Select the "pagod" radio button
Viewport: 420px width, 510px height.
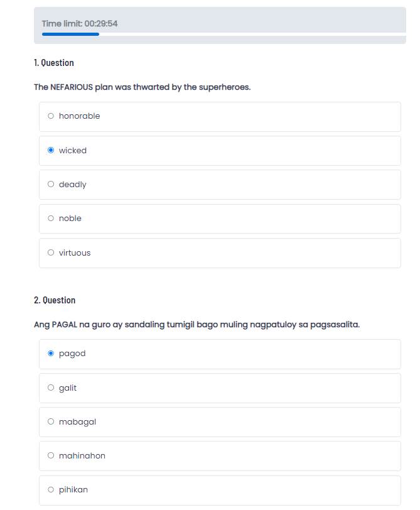pyautogui.click(x=51, y=354)
